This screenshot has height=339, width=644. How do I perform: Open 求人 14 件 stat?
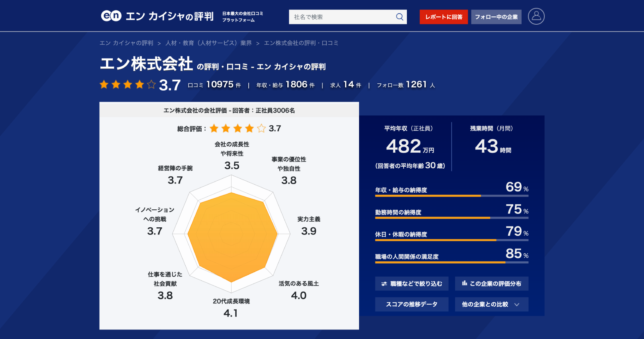click(x=346, y=85)
